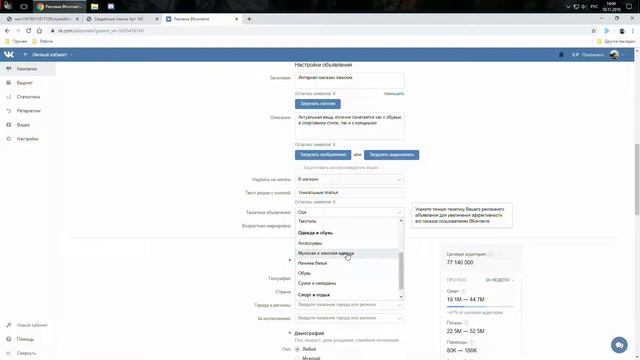Click the browser back arrow

(7, 31)
